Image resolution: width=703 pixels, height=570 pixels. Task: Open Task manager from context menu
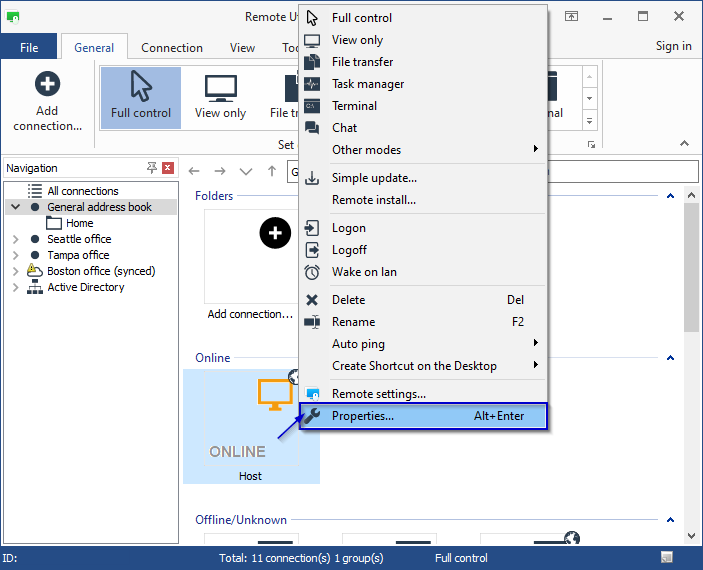click(x=367, y=84)
